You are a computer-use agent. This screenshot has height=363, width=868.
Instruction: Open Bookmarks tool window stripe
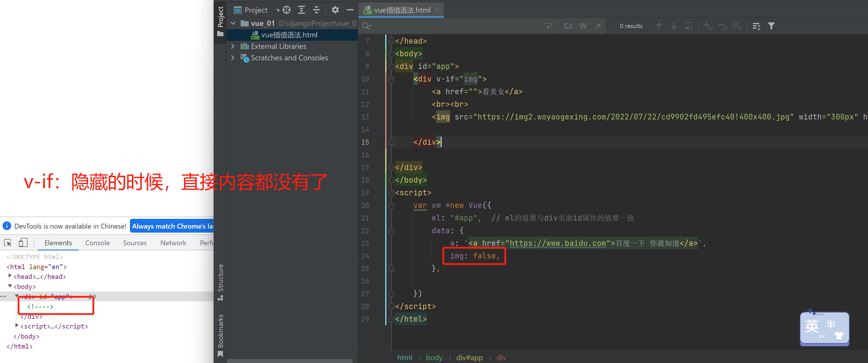pos(220,336)
